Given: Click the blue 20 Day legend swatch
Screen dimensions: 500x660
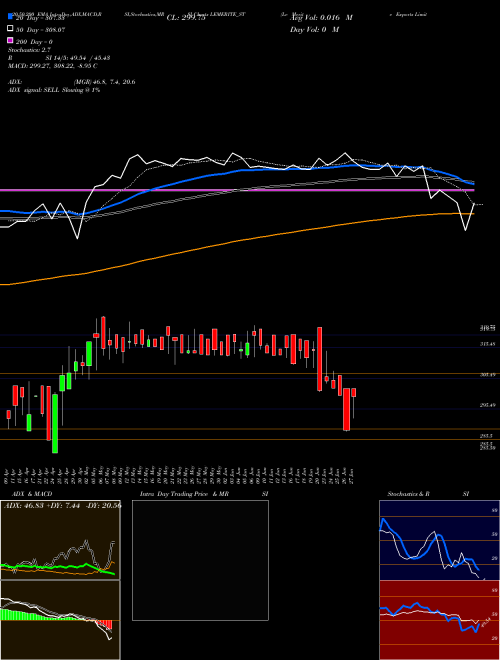Looking at the screenshot, I should coord(10,17).
